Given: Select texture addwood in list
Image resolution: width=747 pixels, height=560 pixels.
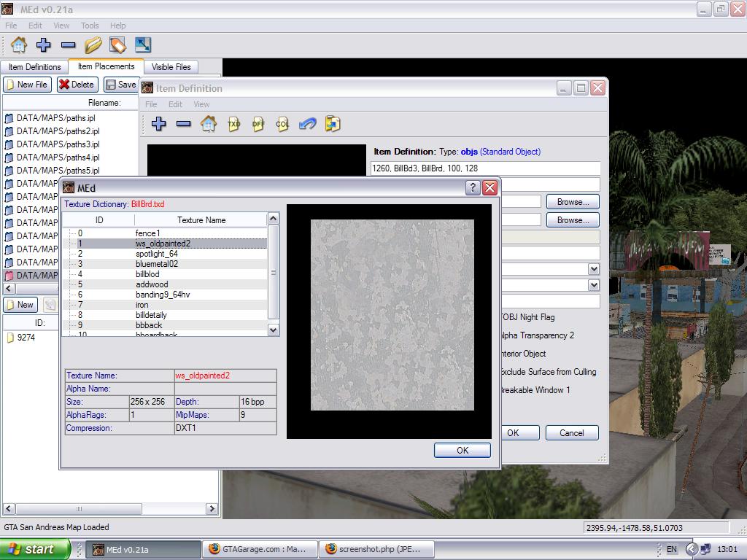Looking at the screenshot, I should pyautogui.click(x=165, y=284).
